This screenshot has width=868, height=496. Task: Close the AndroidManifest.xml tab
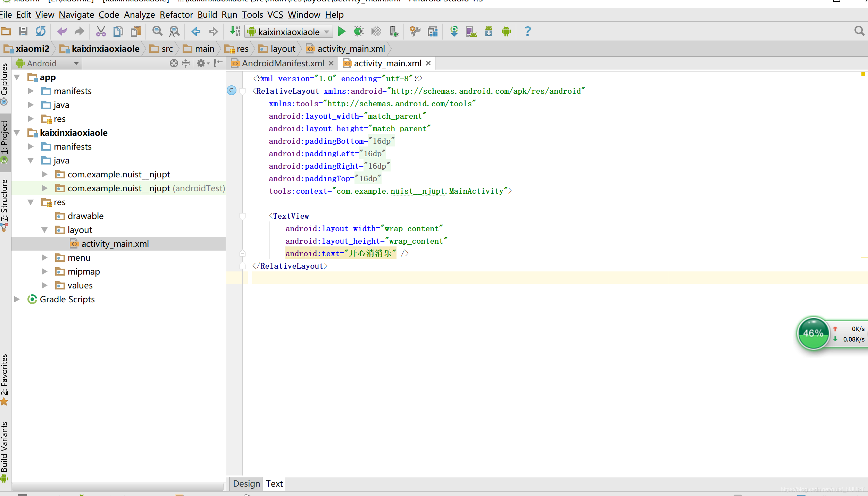[331, 63]
